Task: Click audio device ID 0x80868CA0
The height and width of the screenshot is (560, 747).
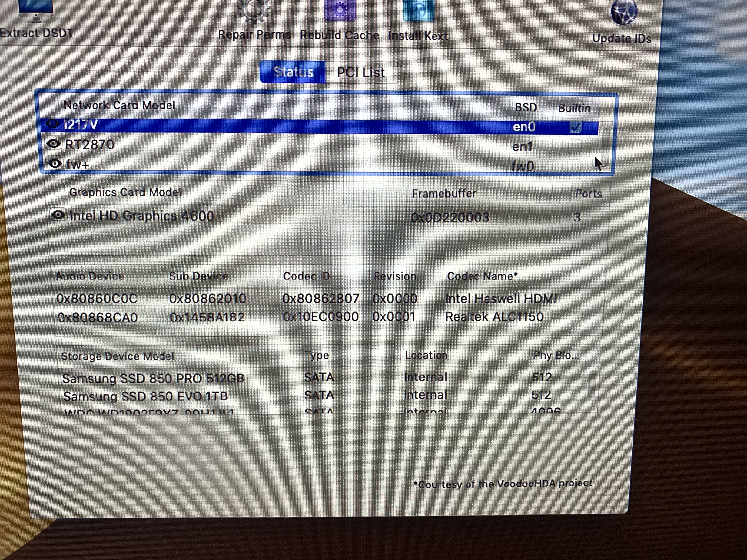Action: [x=98, y=317]
